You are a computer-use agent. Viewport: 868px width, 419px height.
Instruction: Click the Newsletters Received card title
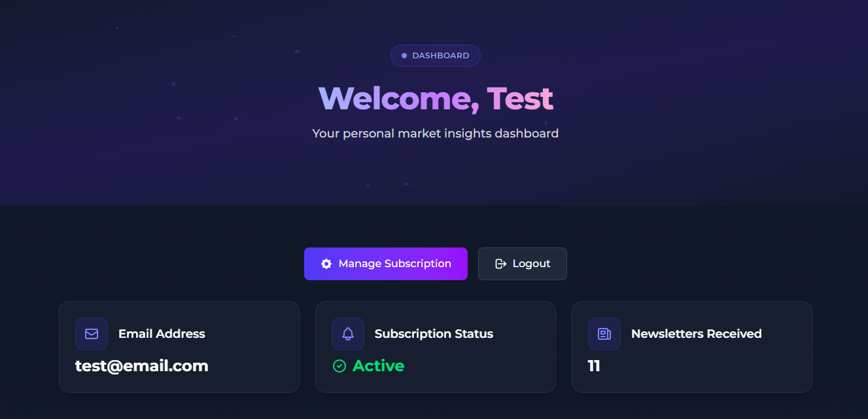[x=697, y=334]
